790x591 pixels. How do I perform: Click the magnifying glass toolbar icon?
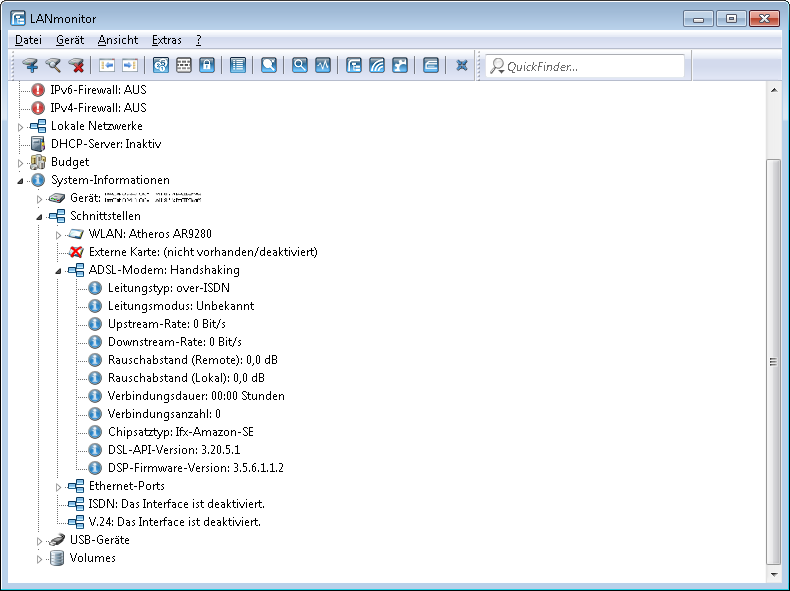click(299, 66)
